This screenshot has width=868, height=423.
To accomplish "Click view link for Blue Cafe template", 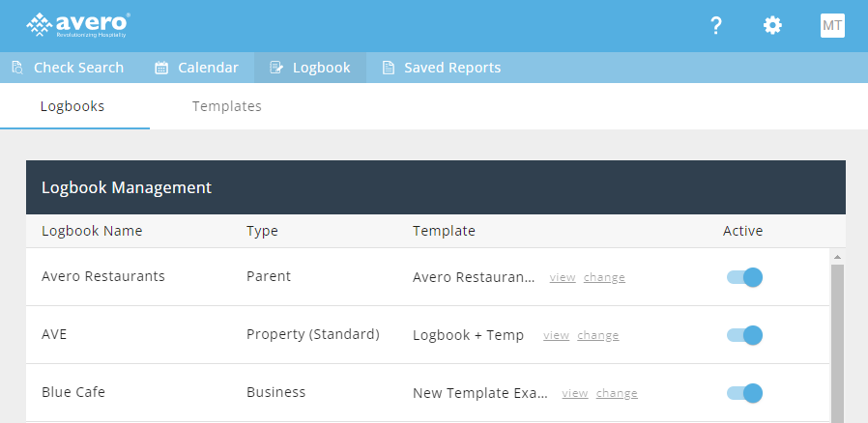I will tap(575, 394).
